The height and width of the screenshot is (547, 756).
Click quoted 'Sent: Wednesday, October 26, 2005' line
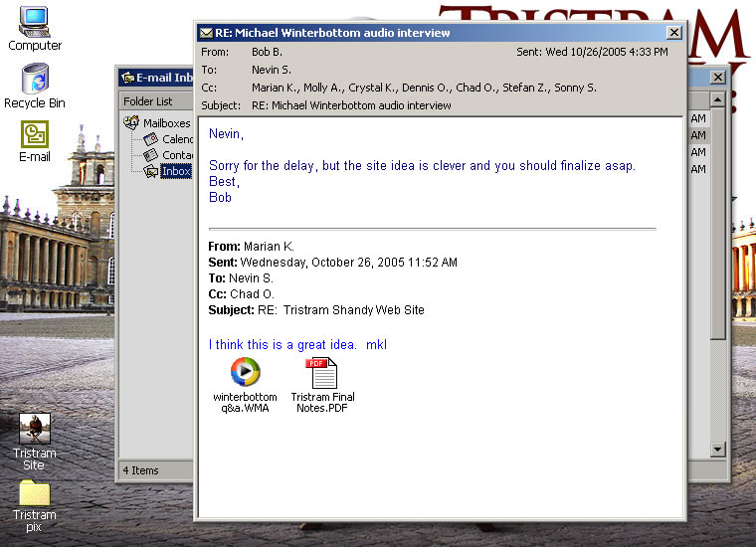tap(332, 263)
